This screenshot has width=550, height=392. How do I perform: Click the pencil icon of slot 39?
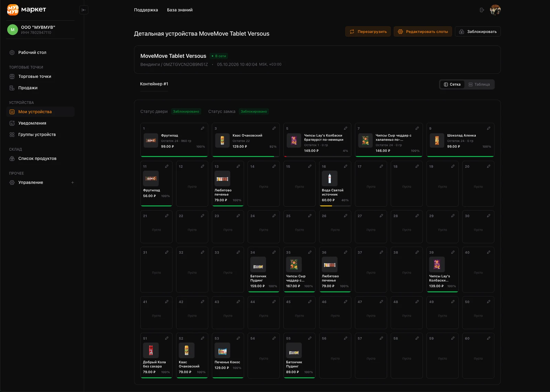(x=453, y=252)
